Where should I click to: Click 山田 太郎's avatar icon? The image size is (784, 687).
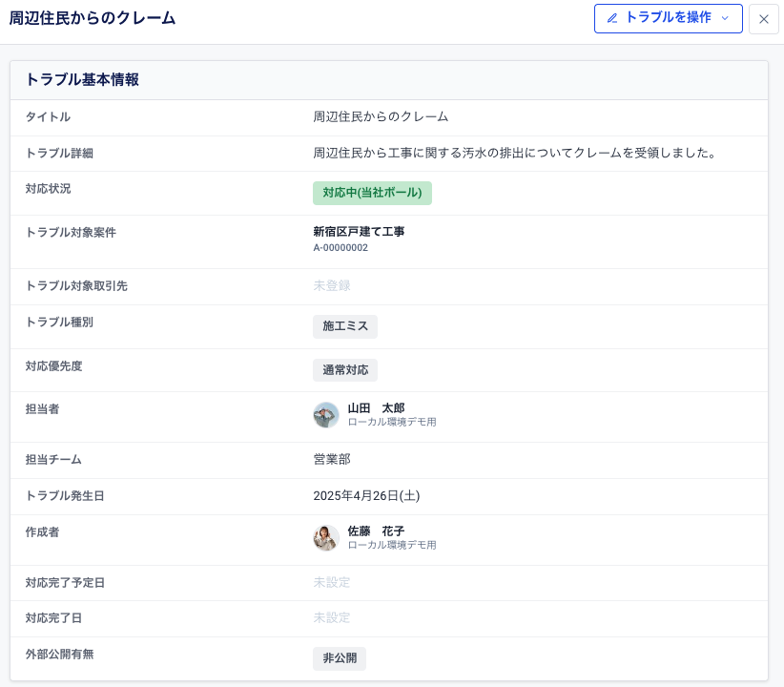point(326,415)
